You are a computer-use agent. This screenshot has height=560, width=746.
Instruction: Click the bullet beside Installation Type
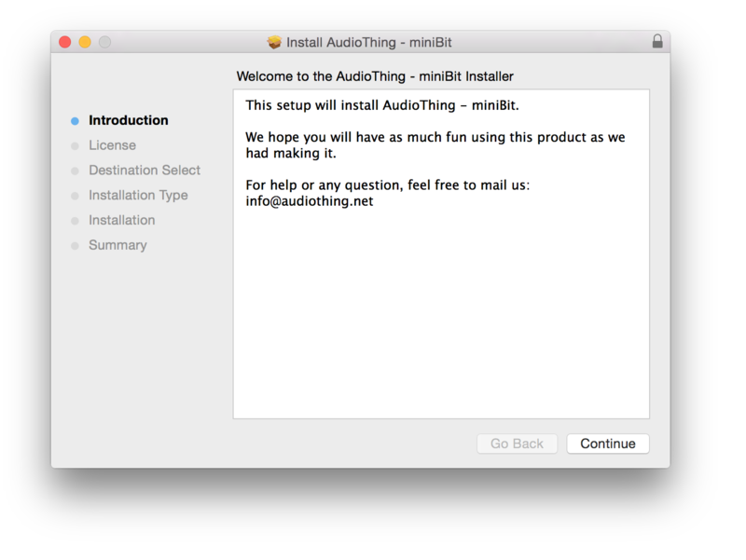coord(75,197)
